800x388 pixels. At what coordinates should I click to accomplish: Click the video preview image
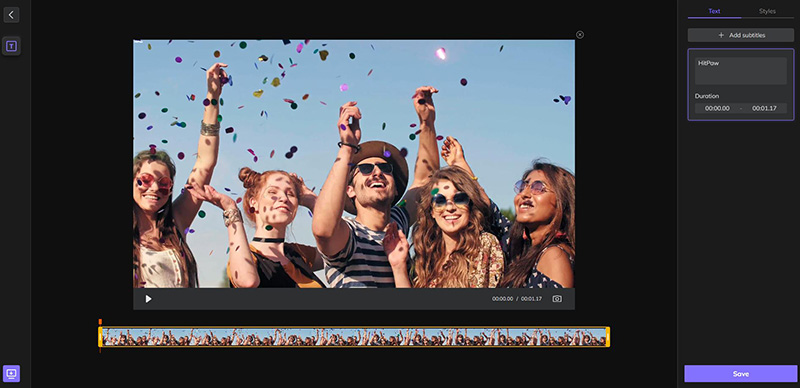(354, 164)
